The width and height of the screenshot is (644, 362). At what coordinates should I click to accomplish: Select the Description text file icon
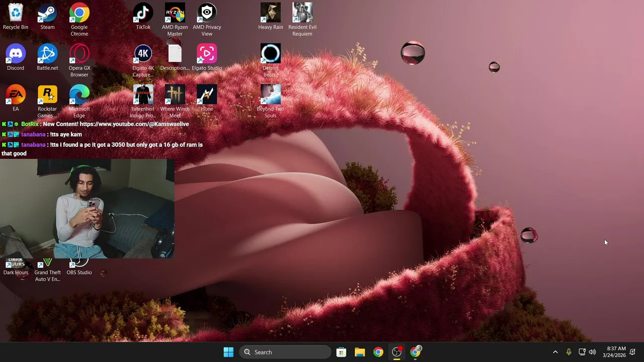175,57
